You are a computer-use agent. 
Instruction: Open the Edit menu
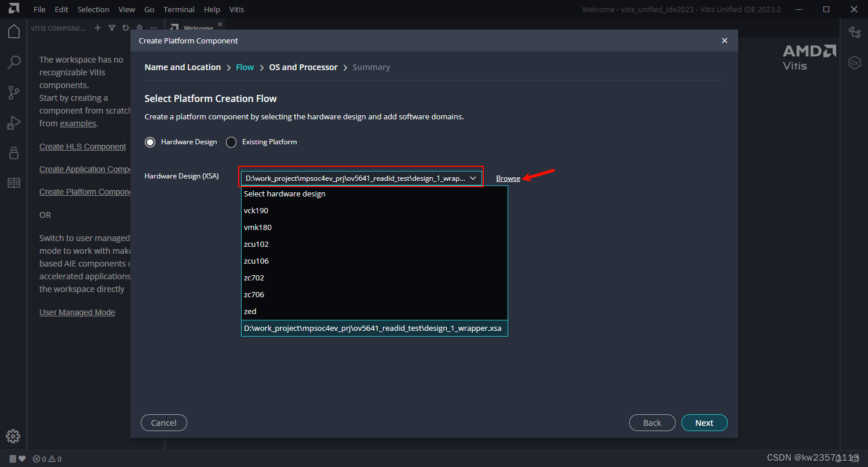click(61, 9)
